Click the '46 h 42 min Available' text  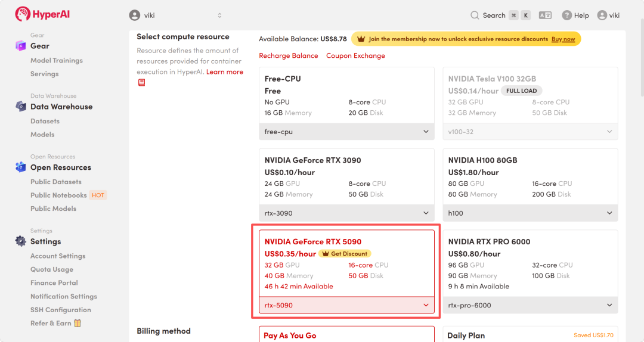[x=299, y=287]
